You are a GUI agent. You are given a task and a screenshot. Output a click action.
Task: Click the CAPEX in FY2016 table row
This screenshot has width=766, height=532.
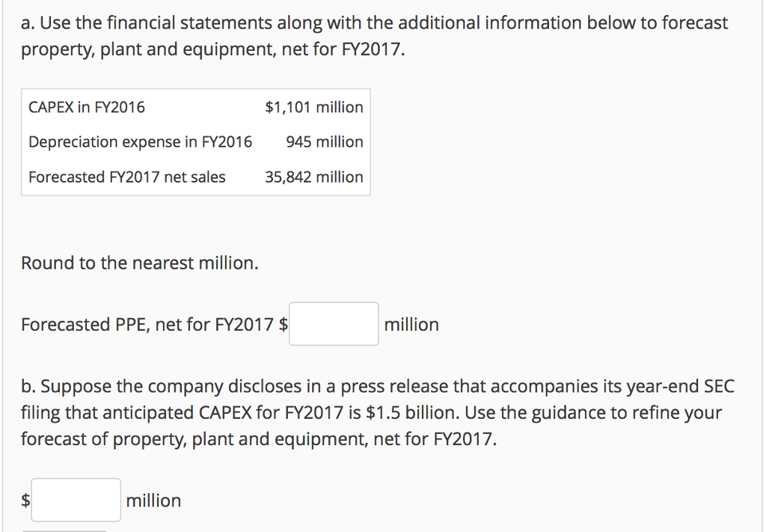(x=194, y=107)
